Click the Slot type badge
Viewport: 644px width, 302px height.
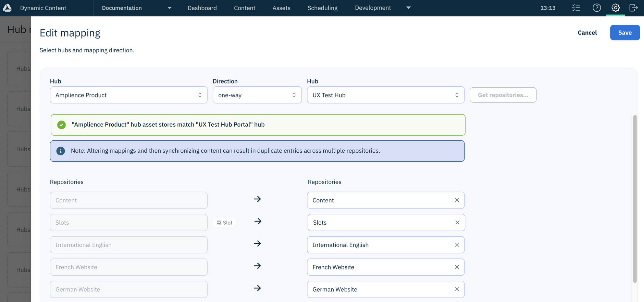click(x=224, y=223)
